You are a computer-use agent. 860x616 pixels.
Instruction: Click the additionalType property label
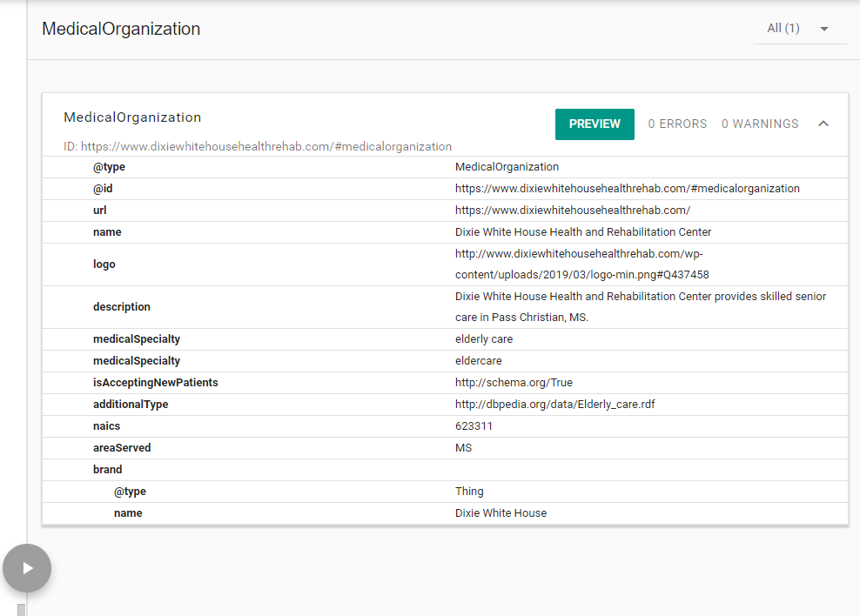point(131,405)
